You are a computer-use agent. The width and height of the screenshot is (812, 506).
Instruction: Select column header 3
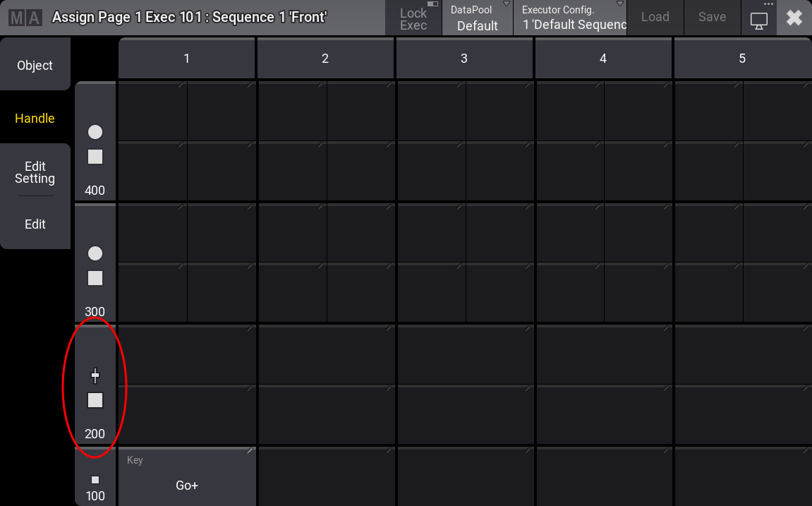pos(464,59)
